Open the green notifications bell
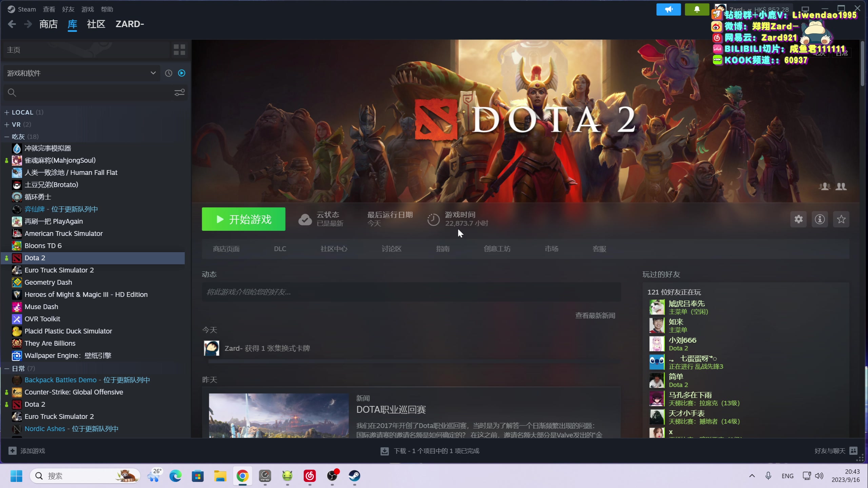 pyautogui.click(x=697, y=9)
